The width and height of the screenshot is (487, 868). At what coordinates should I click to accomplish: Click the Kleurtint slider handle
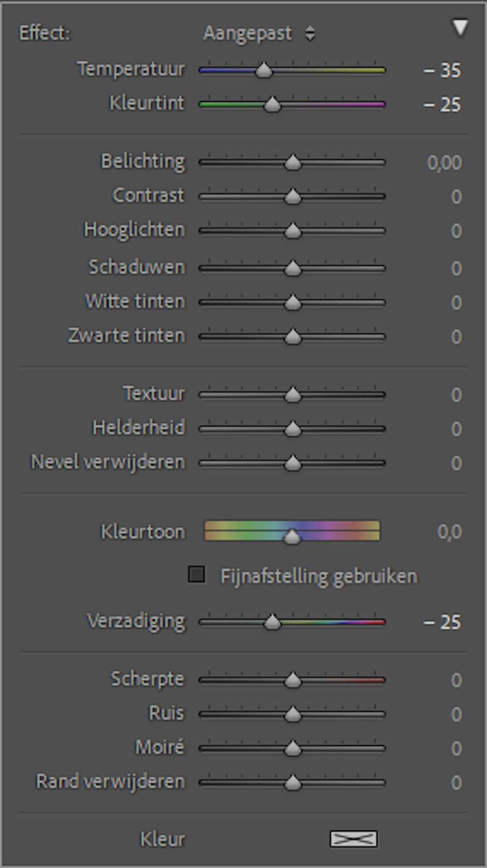[272, 104]
